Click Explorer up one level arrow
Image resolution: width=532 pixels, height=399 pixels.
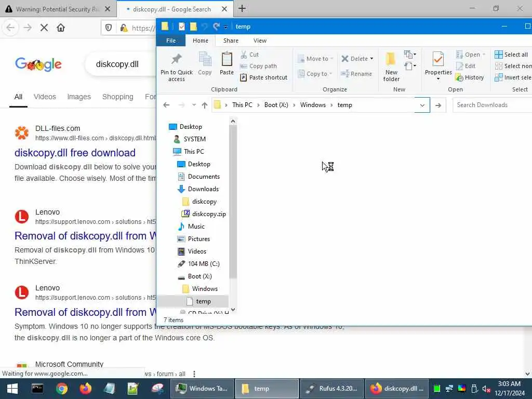coord(204,105)
